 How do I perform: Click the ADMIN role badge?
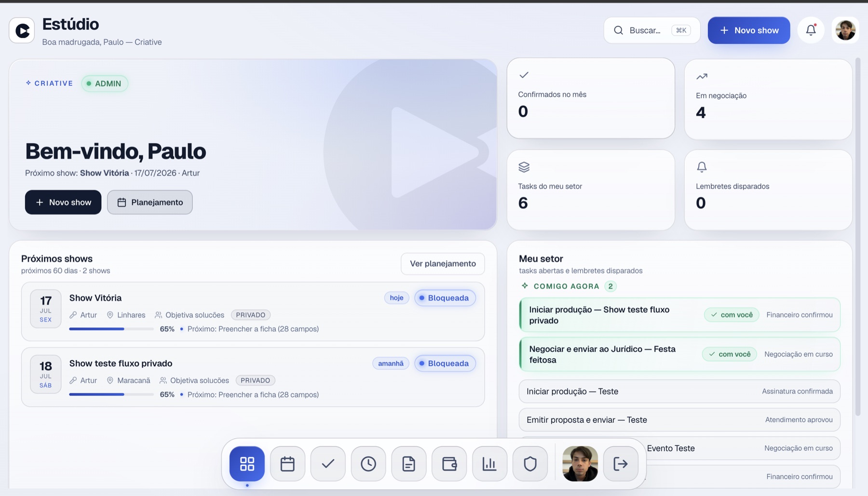point(105,83)
